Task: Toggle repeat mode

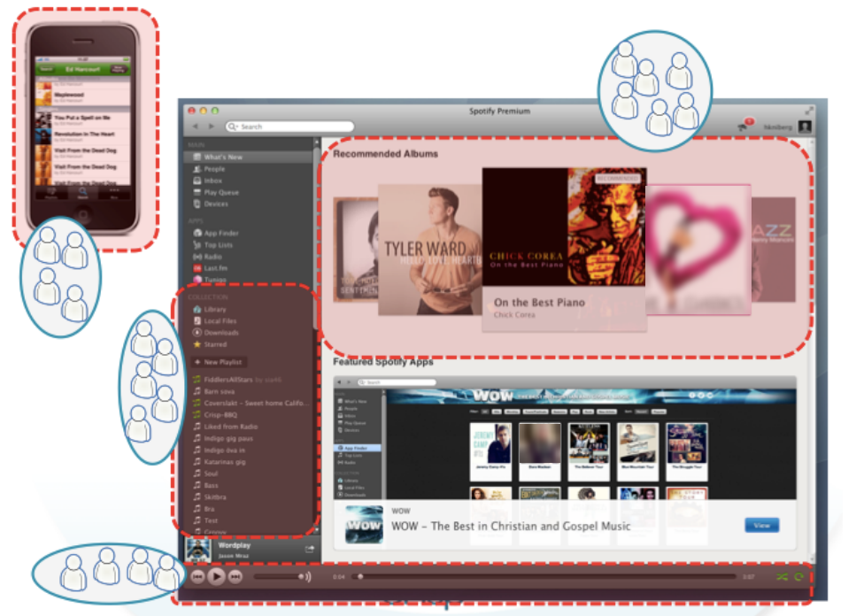Action: tap(799, 577)
